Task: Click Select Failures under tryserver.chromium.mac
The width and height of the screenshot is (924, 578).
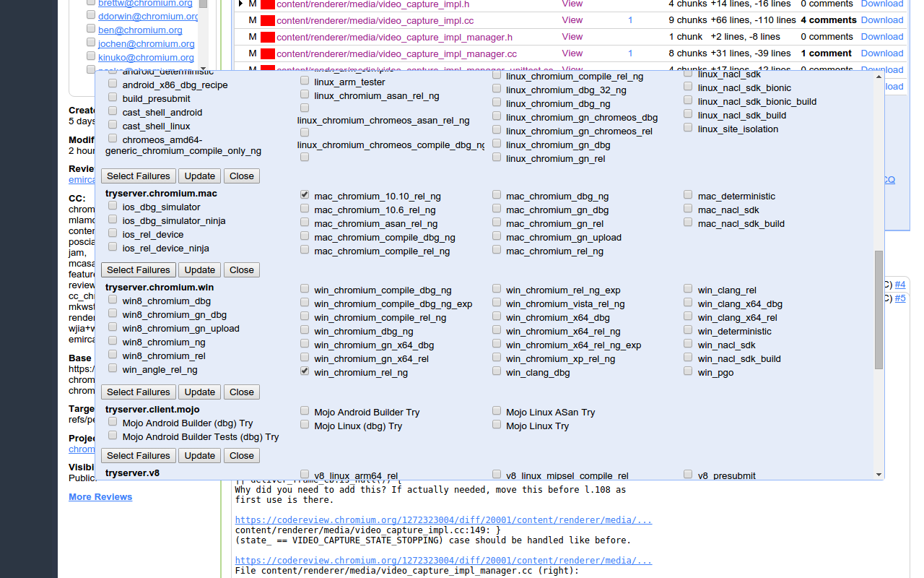Action: point(139,270)
